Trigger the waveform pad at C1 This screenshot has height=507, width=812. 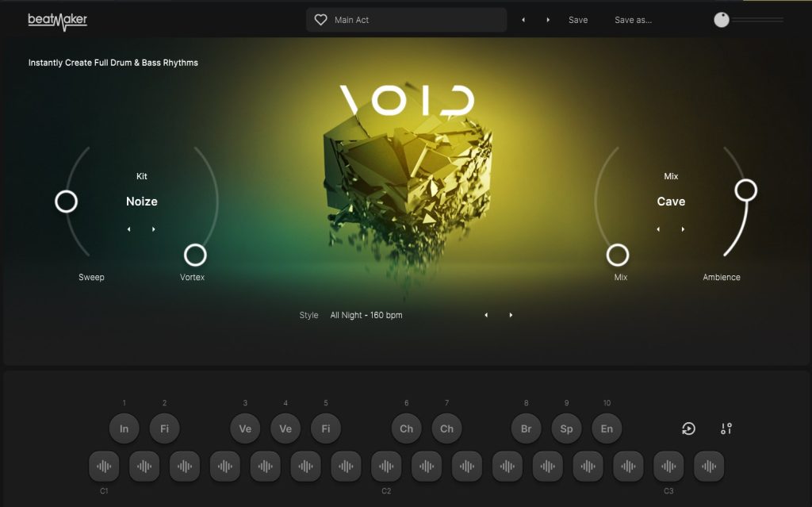point(104,467)
